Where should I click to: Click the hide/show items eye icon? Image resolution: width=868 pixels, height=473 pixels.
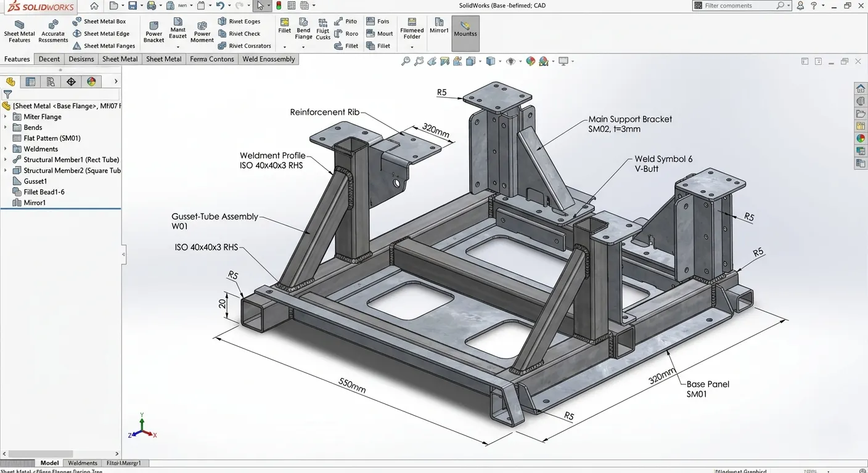click(x=510, y=61)
